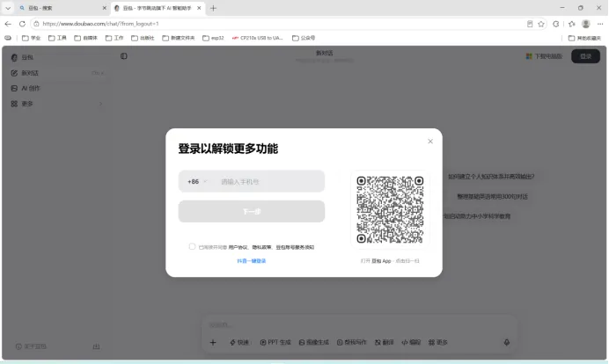
Task: Click the blue 抖音一键登录 link
Action: pyautogui.click(x=252, y=261)
